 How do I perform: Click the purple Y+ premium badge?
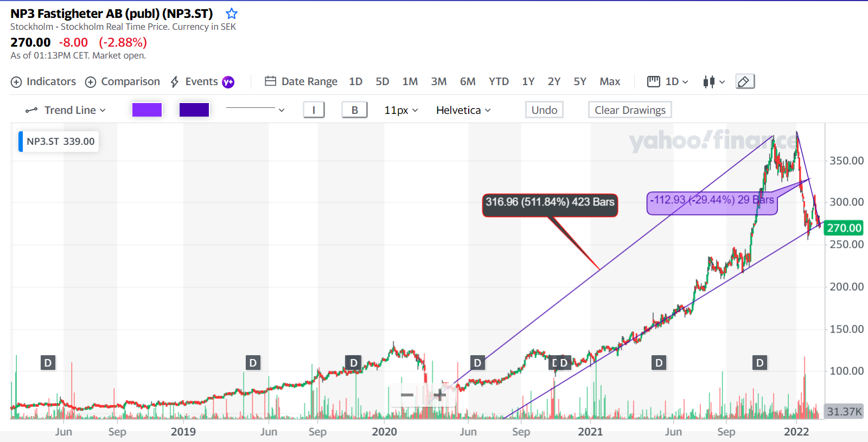tap(228, 82)
